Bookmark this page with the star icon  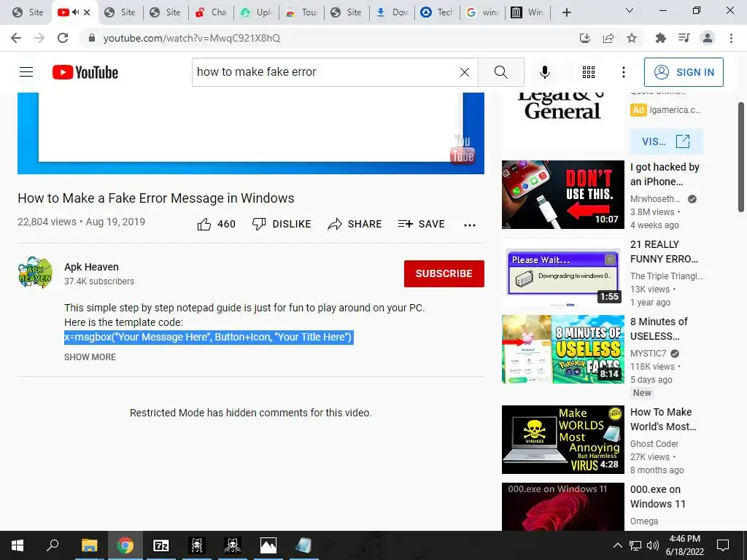(x=632, y=38)
